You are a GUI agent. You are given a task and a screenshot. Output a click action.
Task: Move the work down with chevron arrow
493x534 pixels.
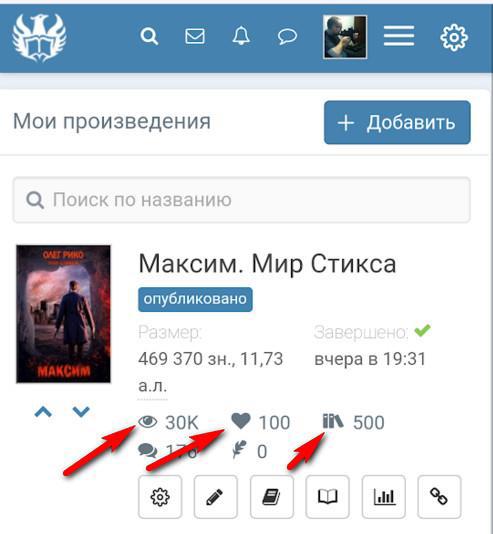(x=81, y=412)
